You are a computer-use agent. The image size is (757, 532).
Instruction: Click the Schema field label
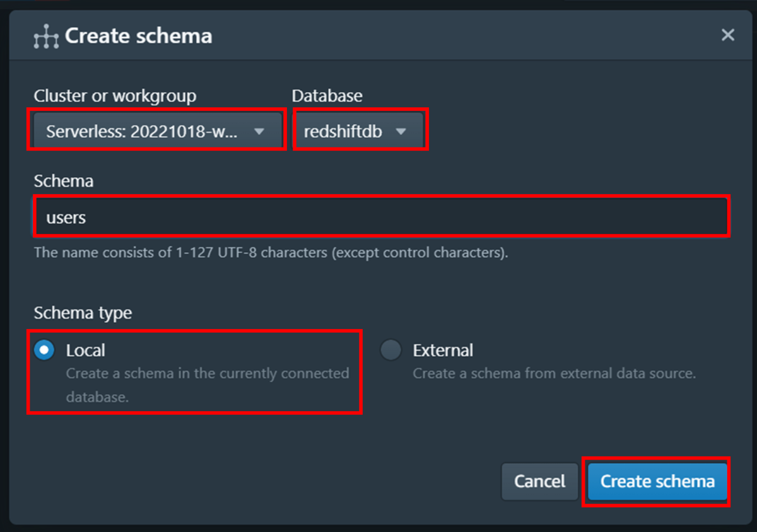[x=64, y=181]
